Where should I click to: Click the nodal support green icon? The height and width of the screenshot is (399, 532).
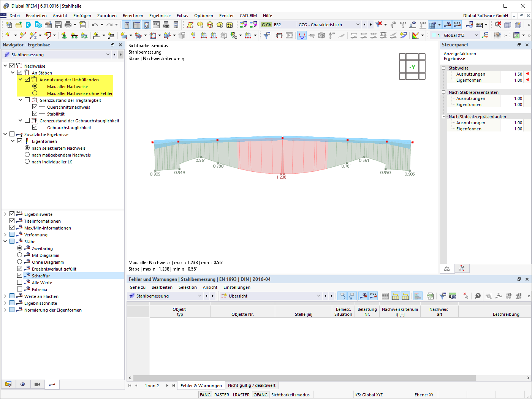point(64,35)
